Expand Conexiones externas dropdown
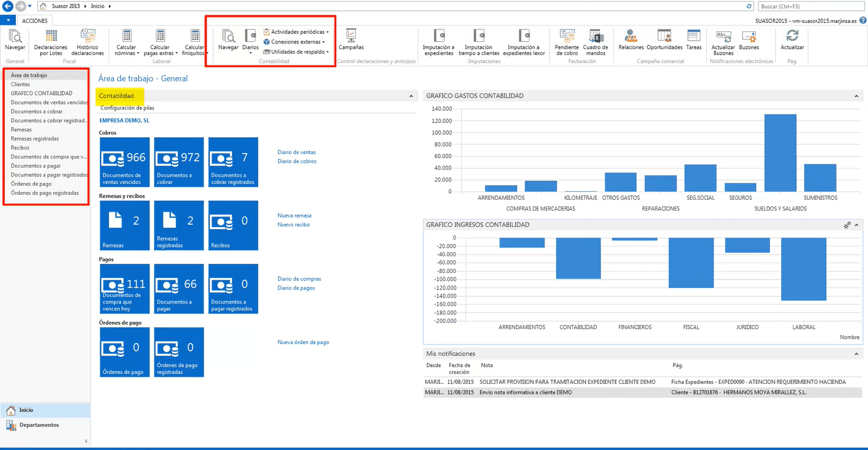This screenshot has height=450, width=868. tap(294, 42)
